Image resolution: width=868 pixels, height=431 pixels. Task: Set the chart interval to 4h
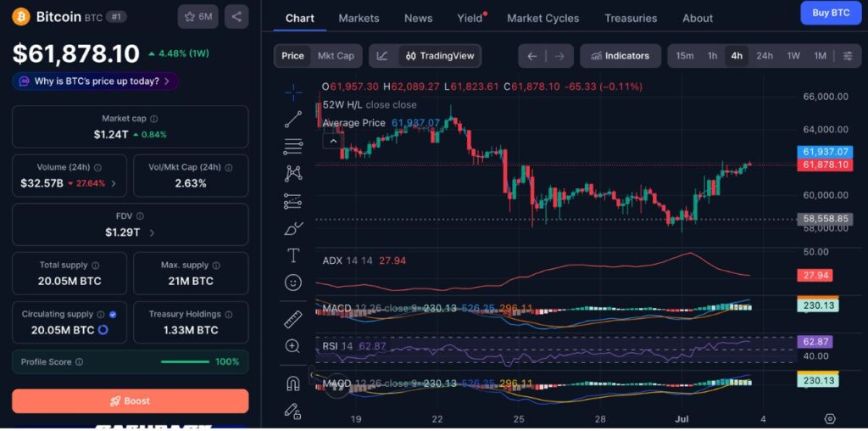tap(737, 56)
